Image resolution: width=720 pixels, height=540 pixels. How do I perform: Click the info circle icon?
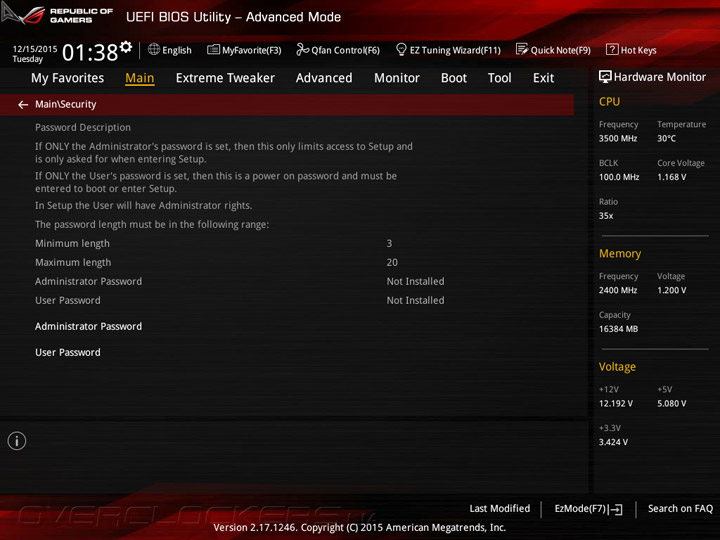pyautogui.click(x=17, y=441)
